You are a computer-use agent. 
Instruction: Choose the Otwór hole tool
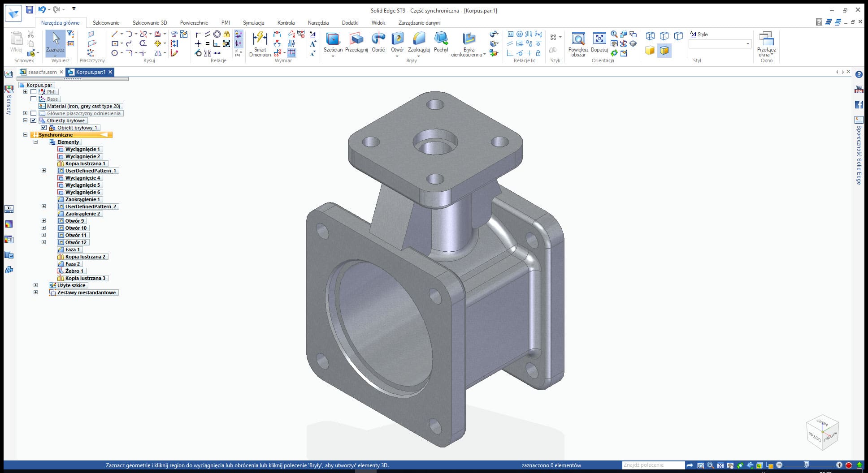click(397, 39)
